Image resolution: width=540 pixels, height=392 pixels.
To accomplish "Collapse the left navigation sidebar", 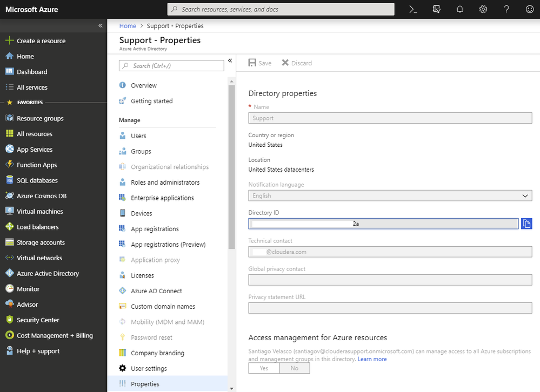I will (x=100, y=26).
